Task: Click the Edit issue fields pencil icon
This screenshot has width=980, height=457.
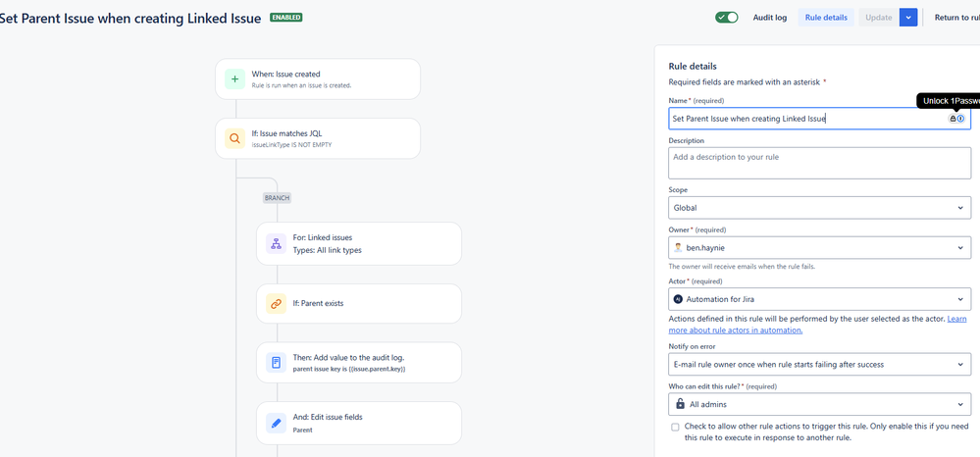Action: tap(277, 423)
